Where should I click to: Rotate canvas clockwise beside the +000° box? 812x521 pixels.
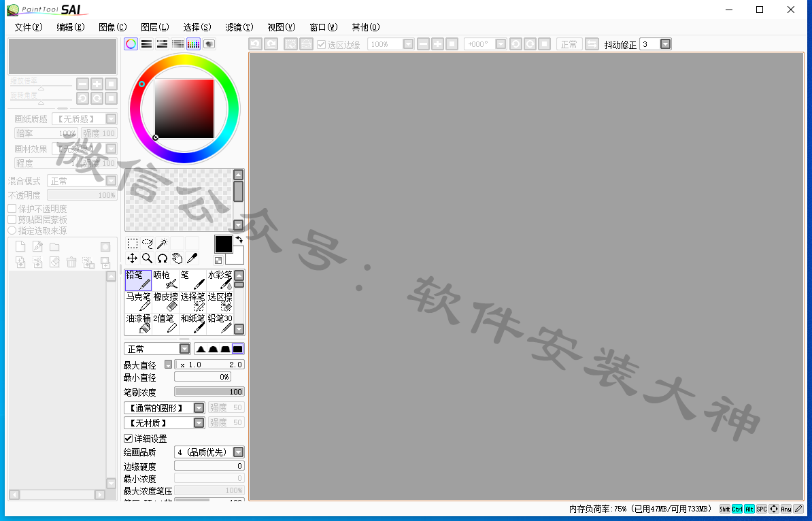pyautogui.click(x=530, y=44)
